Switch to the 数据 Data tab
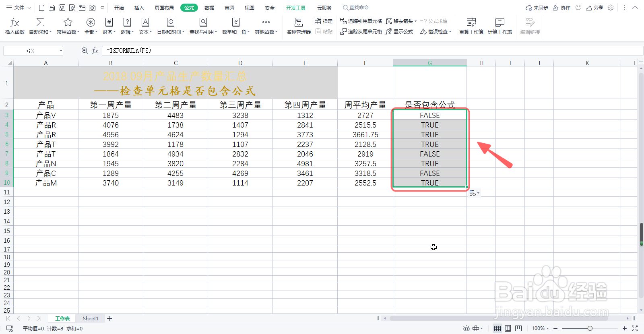 click(x=209, y=8)
